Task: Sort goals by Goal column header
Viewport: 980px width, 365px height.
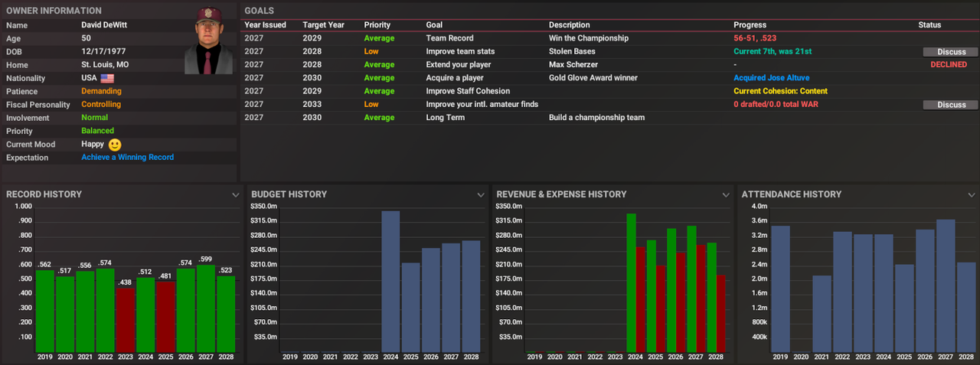Action: tap(434, 25)
